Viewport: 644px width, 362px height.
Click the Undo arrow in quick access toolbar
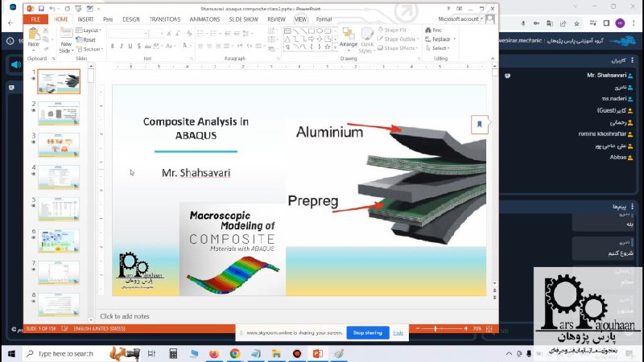pyautogui.click(x=52, y=9)
